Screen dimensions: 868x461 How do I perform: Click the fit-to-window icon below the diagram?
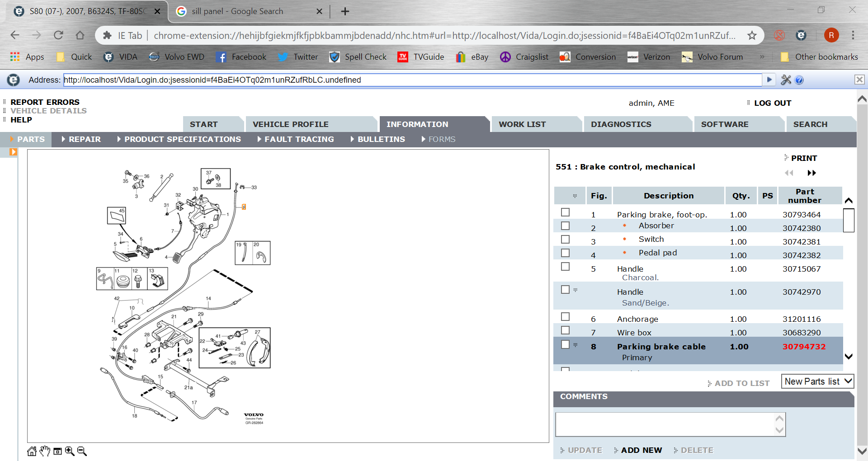(57, 451)
